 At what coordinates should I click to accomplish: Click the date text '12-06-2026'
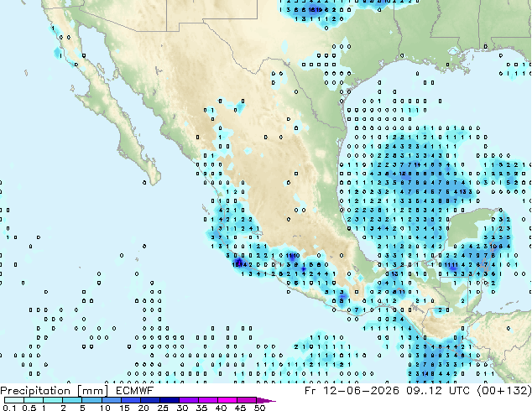[361, 391]
